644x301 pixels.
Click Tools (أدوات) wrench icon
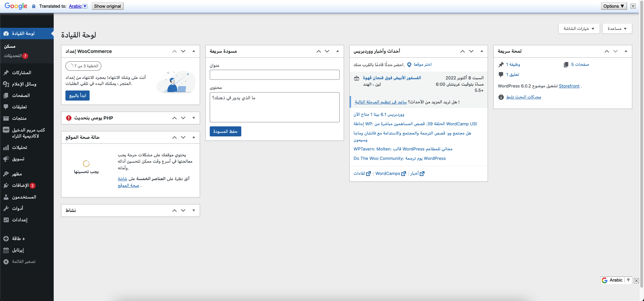(x=6, y=208)
